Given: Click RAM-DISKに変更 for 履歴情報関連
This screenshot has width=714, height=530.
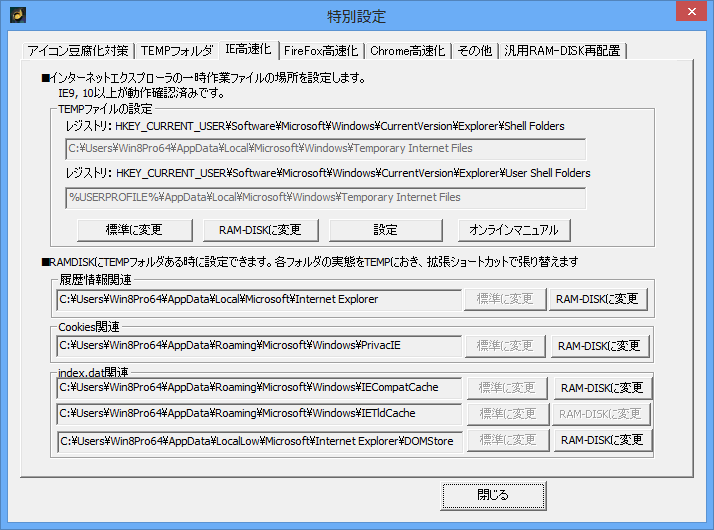Looking at the screenshot, I should click(x=598, y=299).
